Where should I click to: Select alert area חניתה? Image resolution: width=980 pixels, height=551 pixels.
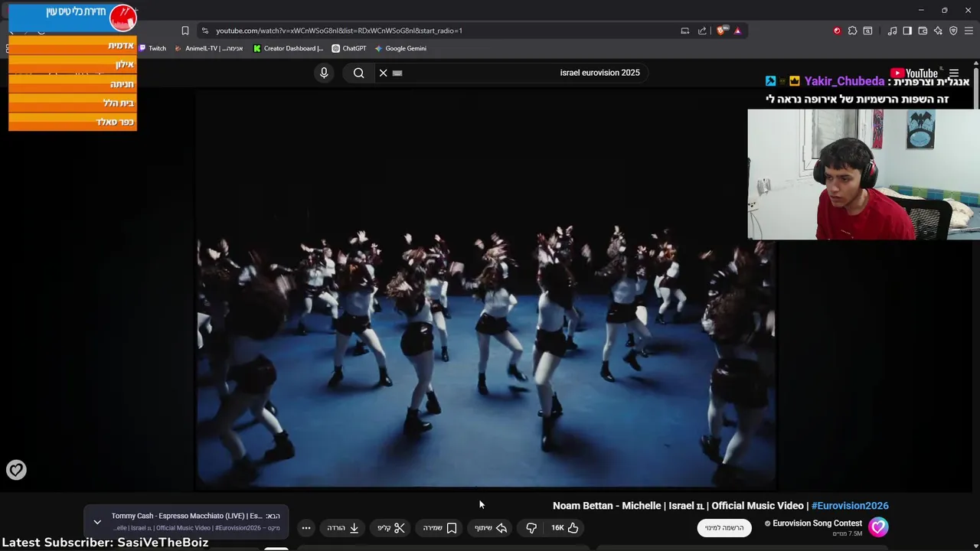(73, 84)
